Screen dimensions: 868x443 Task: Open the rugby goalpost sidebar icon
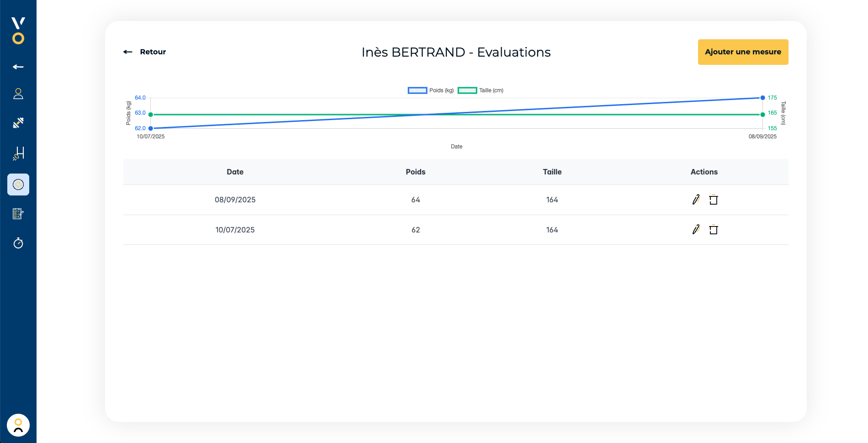click(18, 153)
